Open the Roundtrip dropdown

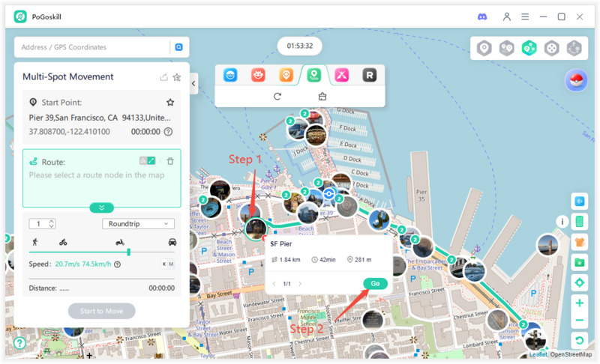(138, 224)
